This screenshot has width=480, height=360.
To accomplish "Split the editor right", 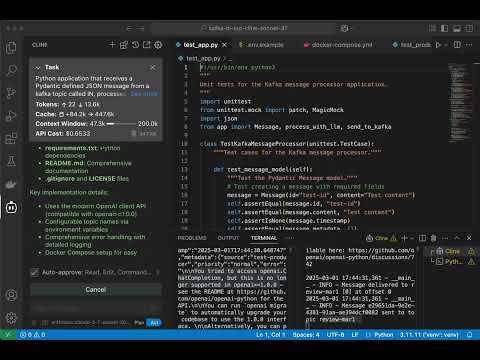I will point(457,45).
